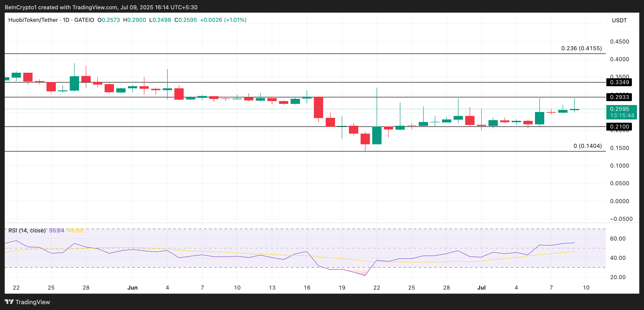This screenshot has height=310, width=644.
Task: Click the 0.2100 price level label
Action: [x=619, y=127]
